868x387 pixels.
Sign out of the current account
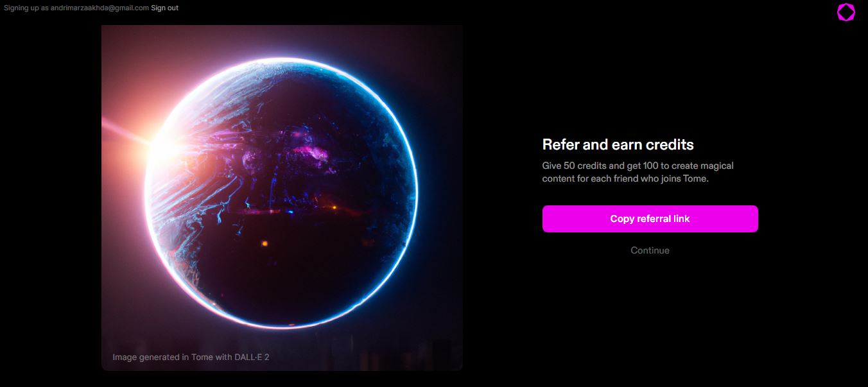165,8
